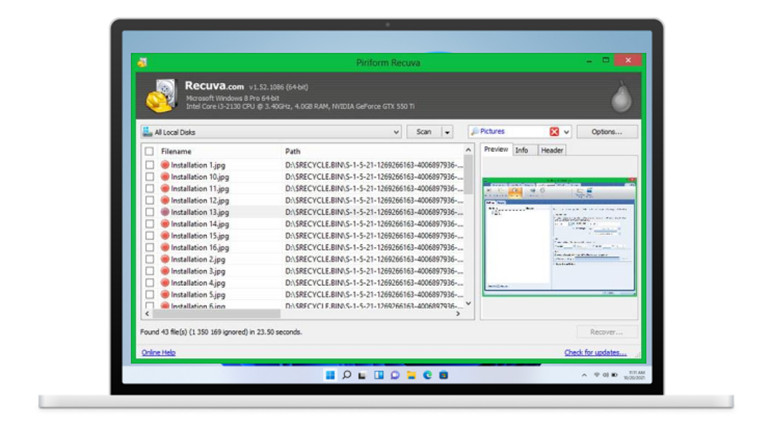Click the Scan button
The image size is (770, 428).
pyautogui.click(x=424, y=132)
